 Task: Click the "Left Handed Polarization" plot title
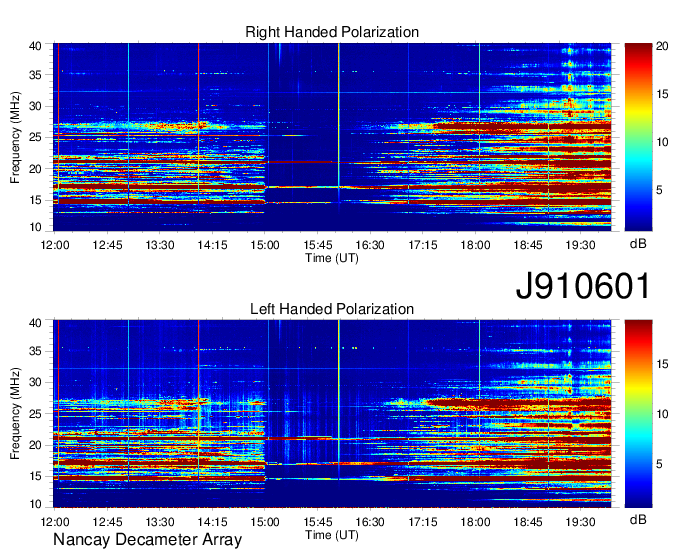[x=332, y=309]
